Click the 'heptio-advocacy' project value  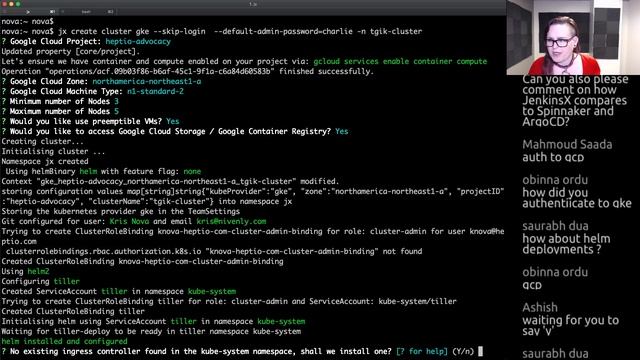tap(138, 42)
